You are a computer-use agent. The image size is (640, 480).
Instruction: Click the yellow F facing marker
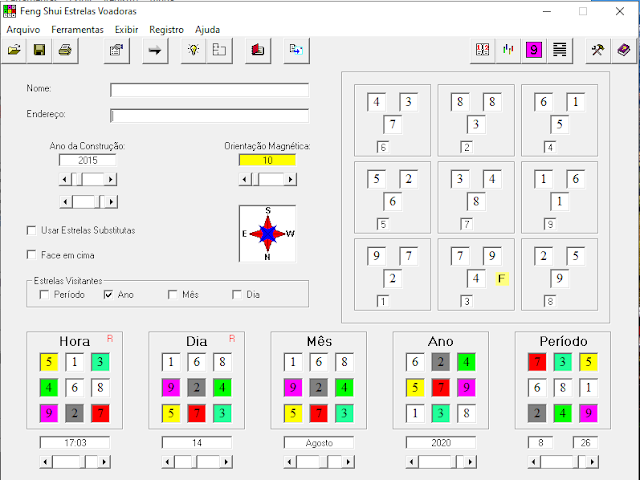[x=502, y=279]
